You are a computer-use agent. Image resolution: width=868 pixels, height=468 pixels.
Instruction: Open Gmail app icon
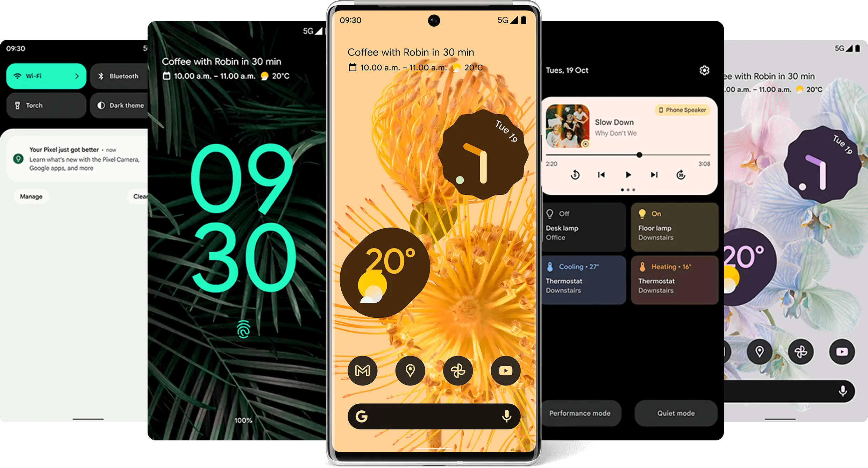364,371
